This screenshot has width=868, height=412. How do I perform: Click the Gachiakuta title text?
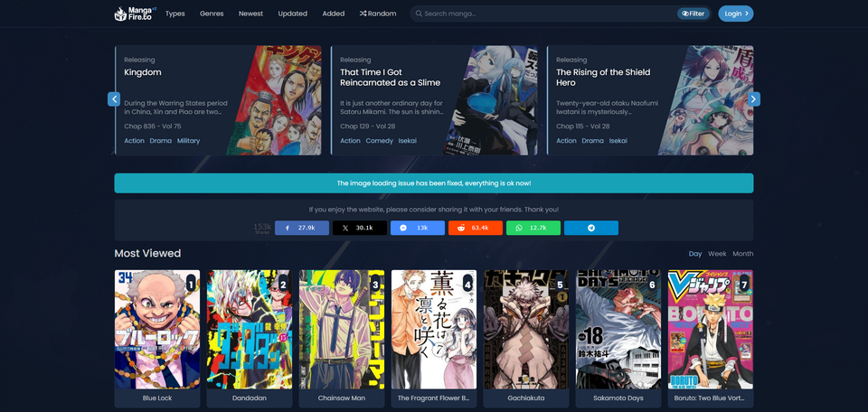pos(526,398)
